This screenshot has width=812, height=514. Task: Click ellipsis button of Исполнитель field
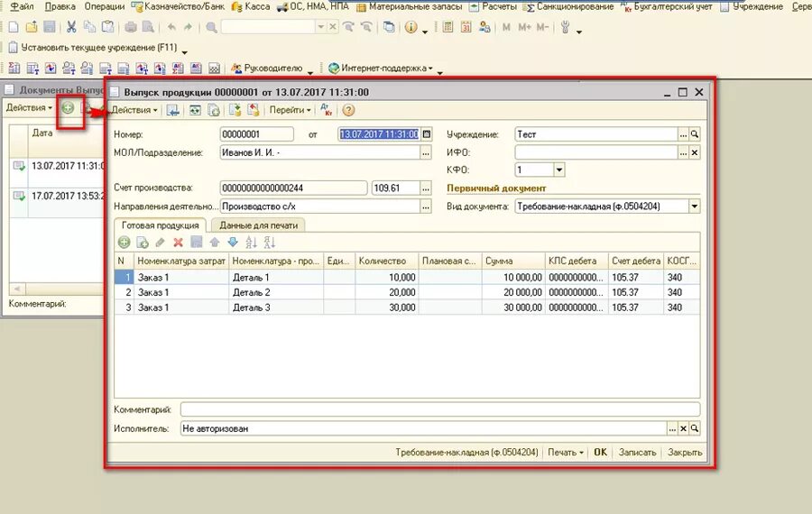[x=671, y=428]
